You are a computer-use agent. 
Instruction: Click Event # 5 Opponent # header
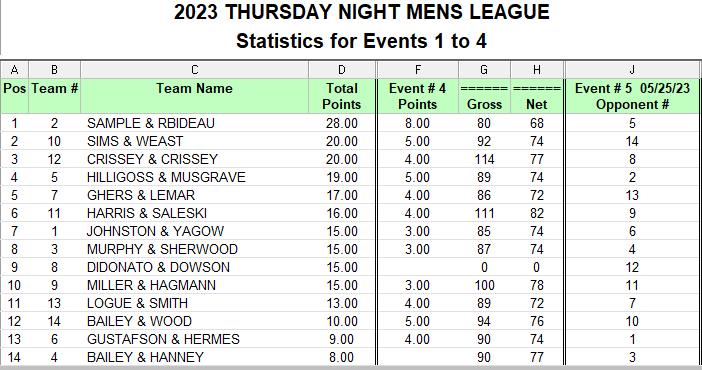click(632, 96)
